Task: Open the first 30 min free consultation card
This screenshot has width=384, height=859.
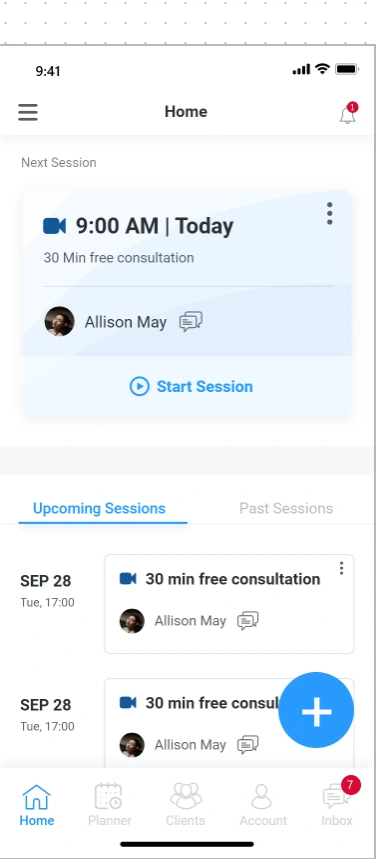Action: (x=229, y=604)
